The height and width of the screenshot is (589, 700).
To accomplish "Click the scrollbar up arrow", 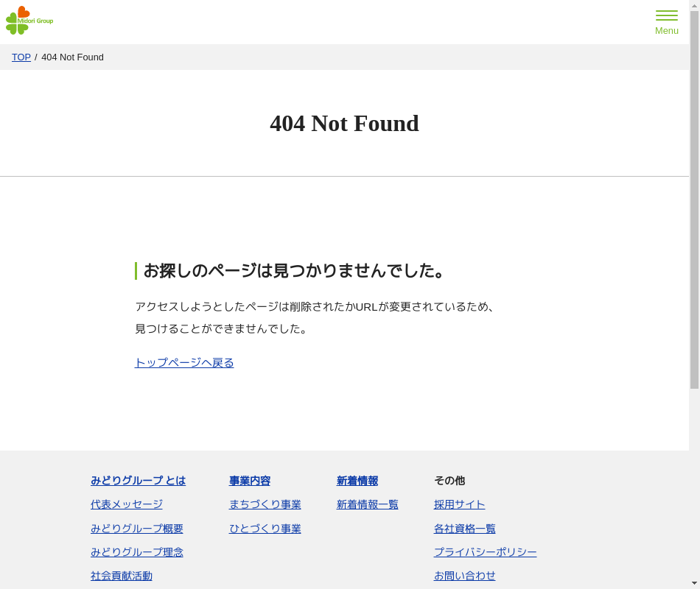I will click(x=694, y=5).
